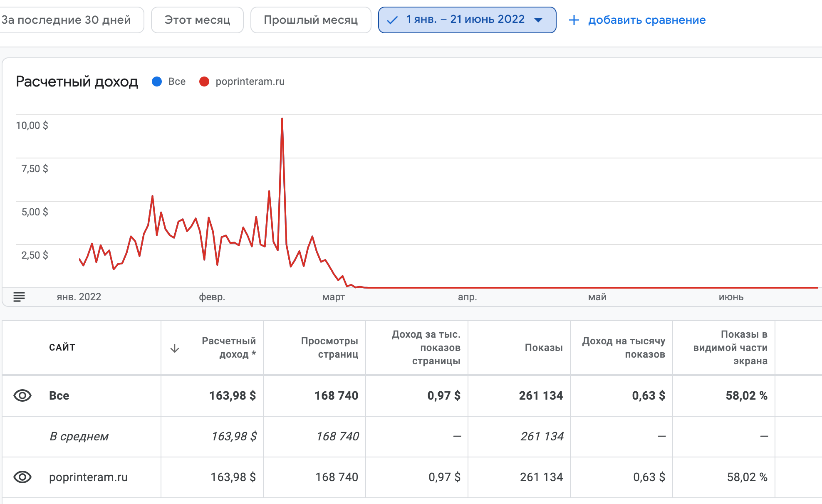Select the Прошлый месяц filter

pyautogui.click(x=311, y=20)
